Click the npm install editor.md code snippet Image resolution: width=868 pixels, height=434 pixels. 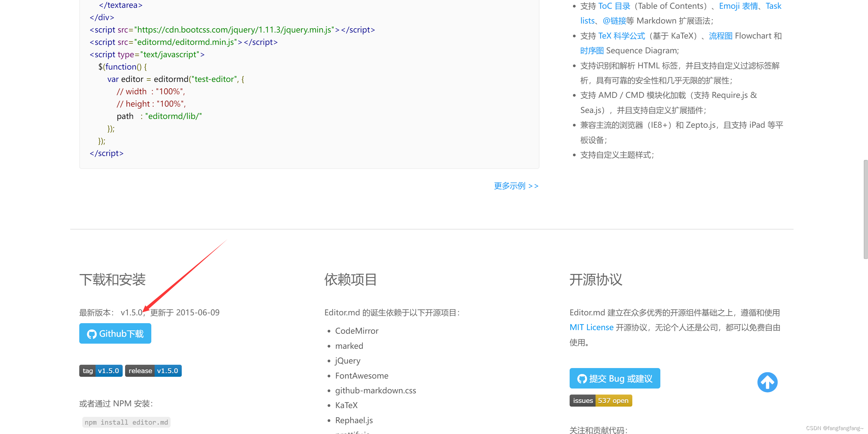[x=126, y=422]
